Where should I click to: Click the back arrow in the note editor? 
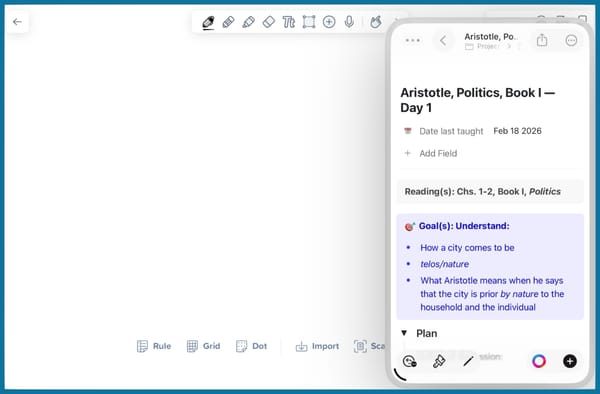(17, 22)
